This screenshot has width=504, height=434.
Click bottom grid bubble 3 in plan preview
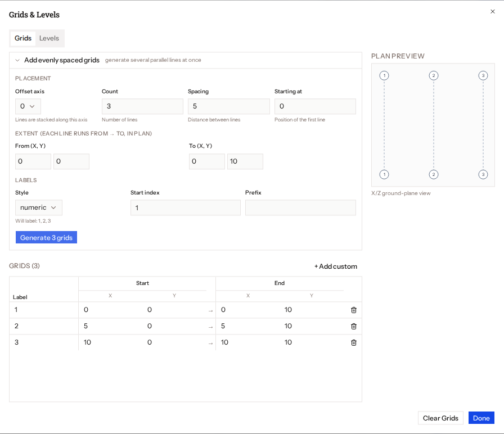(483, 174)
